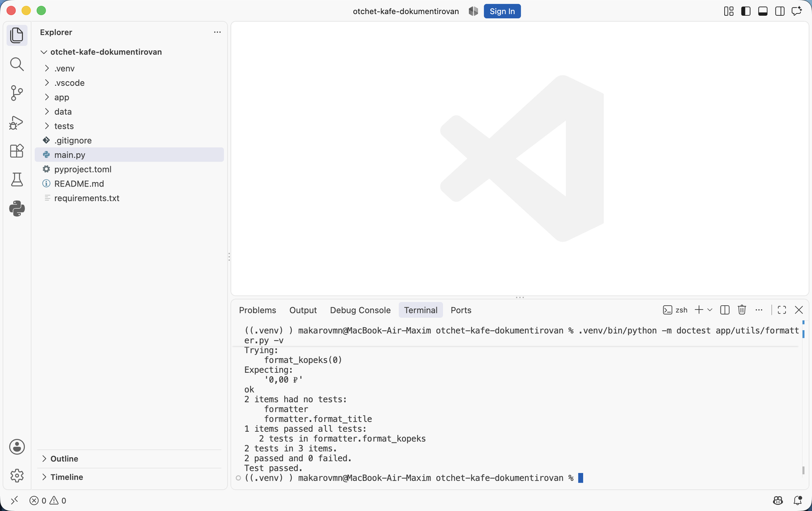
Task: Switch to the Output tab
Action: (x=303, y=310)
